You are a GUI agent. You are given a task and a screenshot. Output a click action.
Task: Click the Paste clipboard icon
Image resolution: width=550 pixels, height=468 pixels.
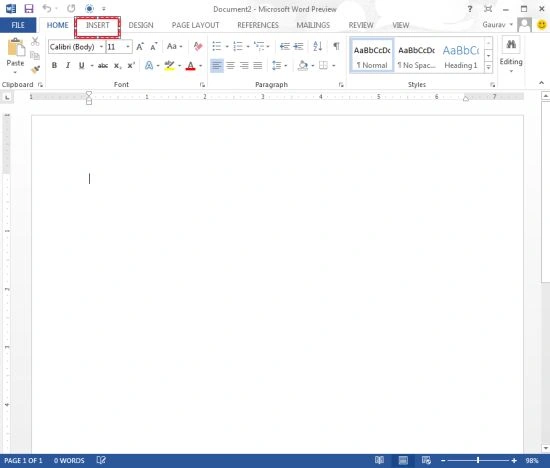[x=16, y=47]
